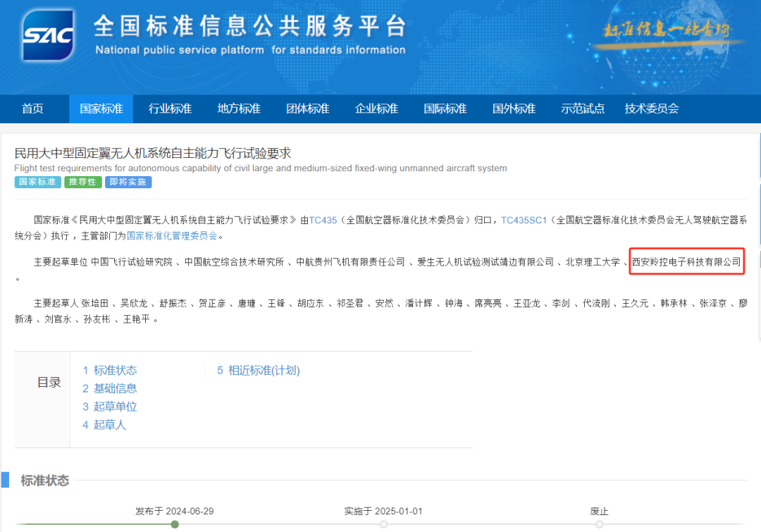Click the 发布于 2024-06-29 timeline marker

(x=175, y=524)
